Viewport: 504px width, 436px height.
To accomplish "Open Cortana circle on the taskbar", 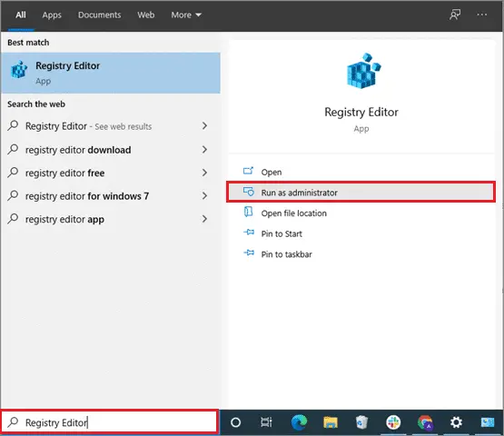I will pos(235,422).
